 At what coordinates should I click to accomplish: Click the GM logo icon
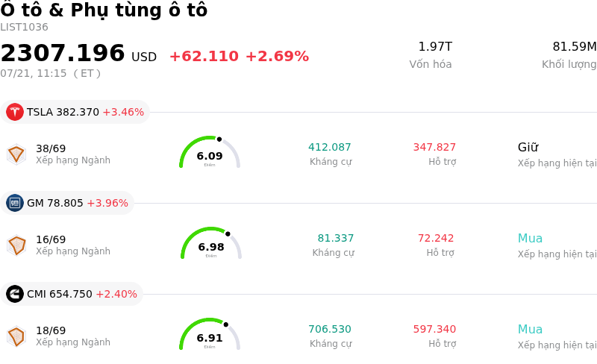pos(15,203)
